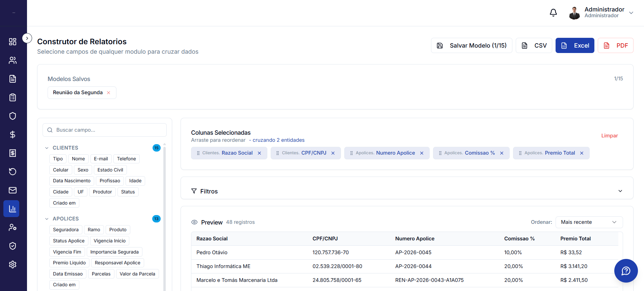Export the report to Excel
This screenshot has width=644, height=291.
[575, 46]
